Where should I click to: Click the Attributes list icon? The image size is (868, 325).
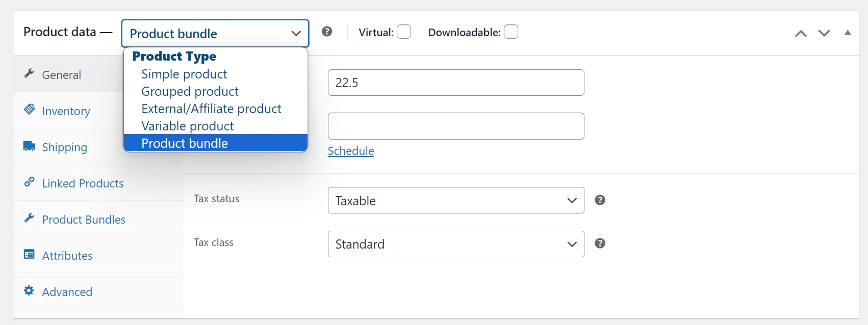(x=29, y=254)
